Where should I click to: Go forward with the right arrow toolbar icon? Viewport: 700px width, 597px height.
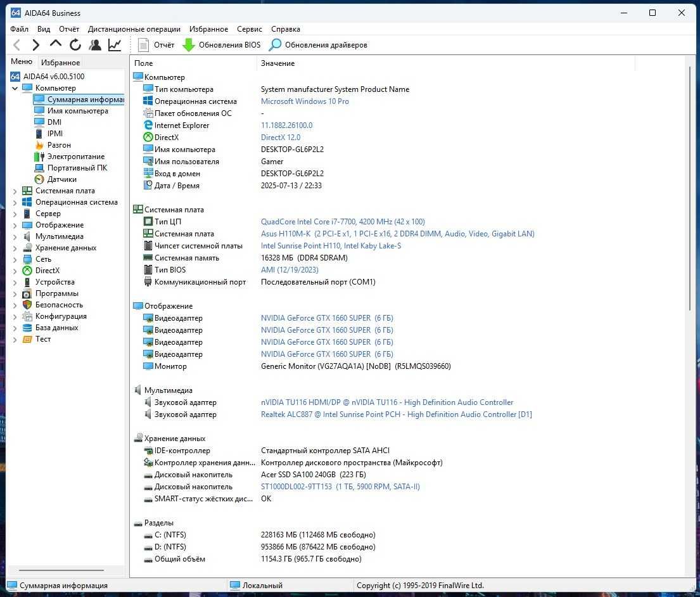(35, 44)
